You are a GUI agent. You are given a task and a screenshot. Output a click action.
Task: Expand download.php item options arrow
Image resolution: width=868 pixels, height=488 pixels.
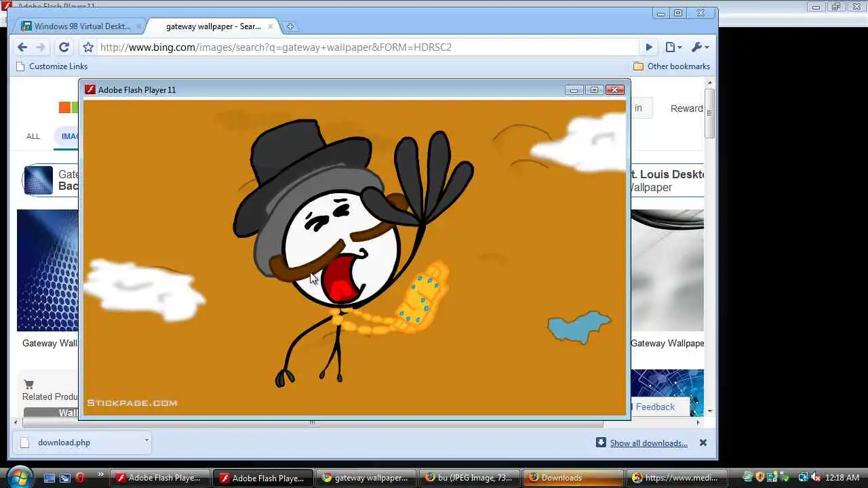146,441
